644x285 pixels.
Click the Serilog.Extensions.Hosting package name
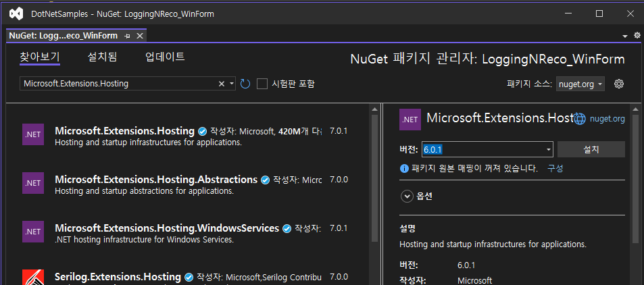(x=118, y=276)
